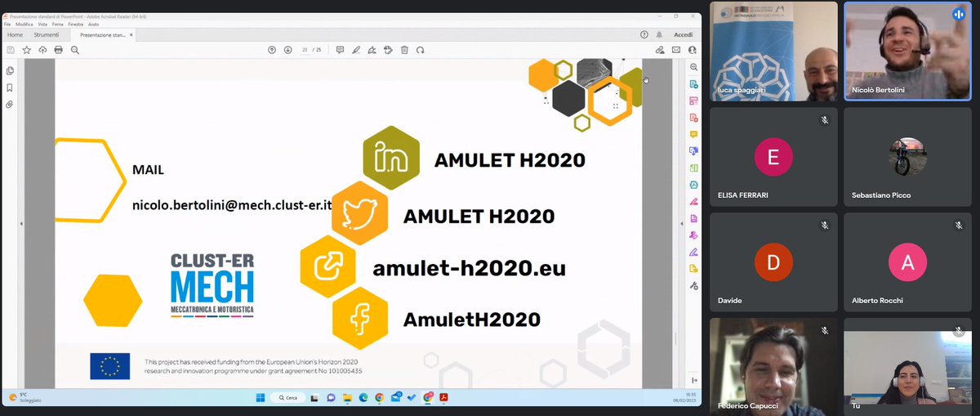Click Alberto Rocchi avatar letter A
The image size is (980, 416).
tap(907, 263)
